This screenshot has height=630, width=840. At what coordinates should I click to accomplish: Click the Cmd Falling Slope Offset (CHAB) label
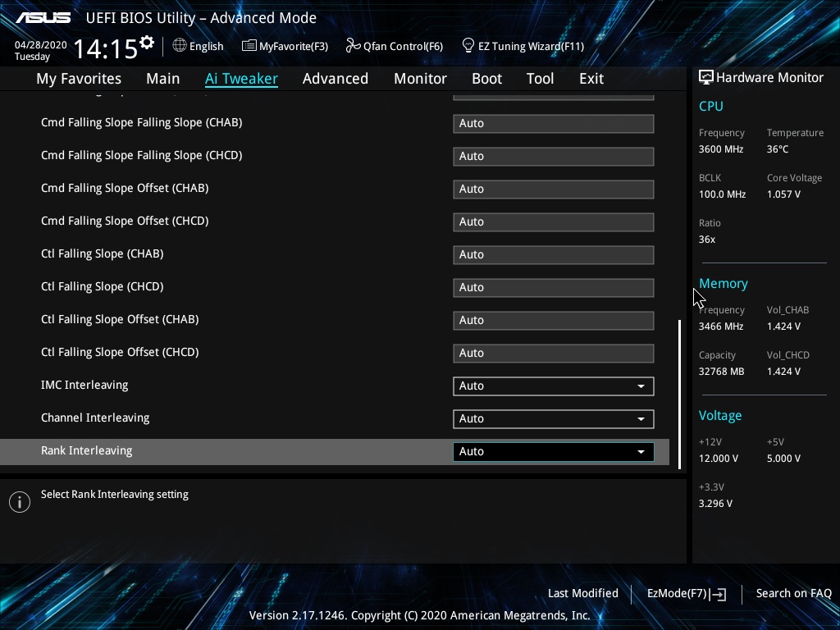tap(125, 189)
